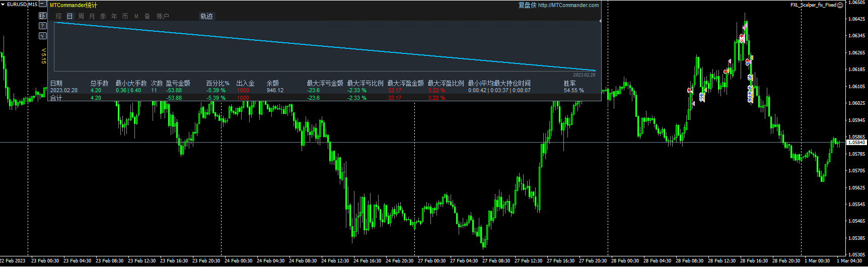Click the 54.55 % win rate value
Image resolution: width=868 pixels, height=268 pixels.
[574, 91]
